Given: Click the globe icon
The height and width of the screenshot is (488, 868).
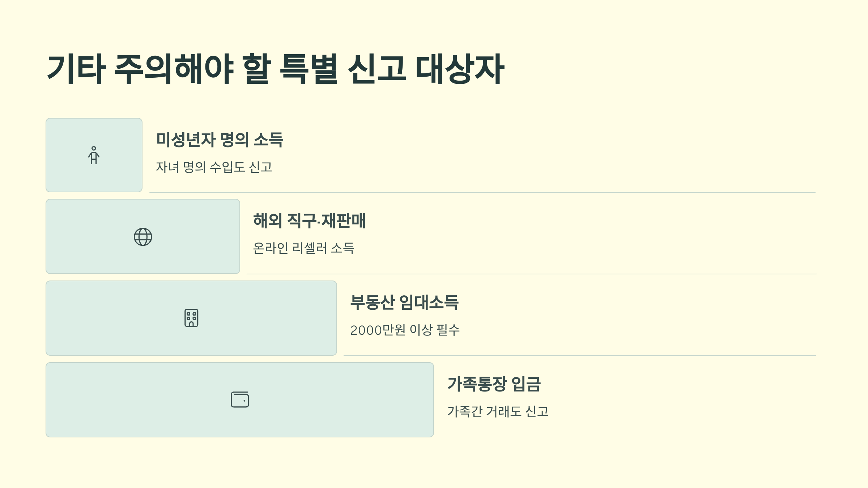Looking at the screenshot, I should pyautogui.click(x=143, y=237).
